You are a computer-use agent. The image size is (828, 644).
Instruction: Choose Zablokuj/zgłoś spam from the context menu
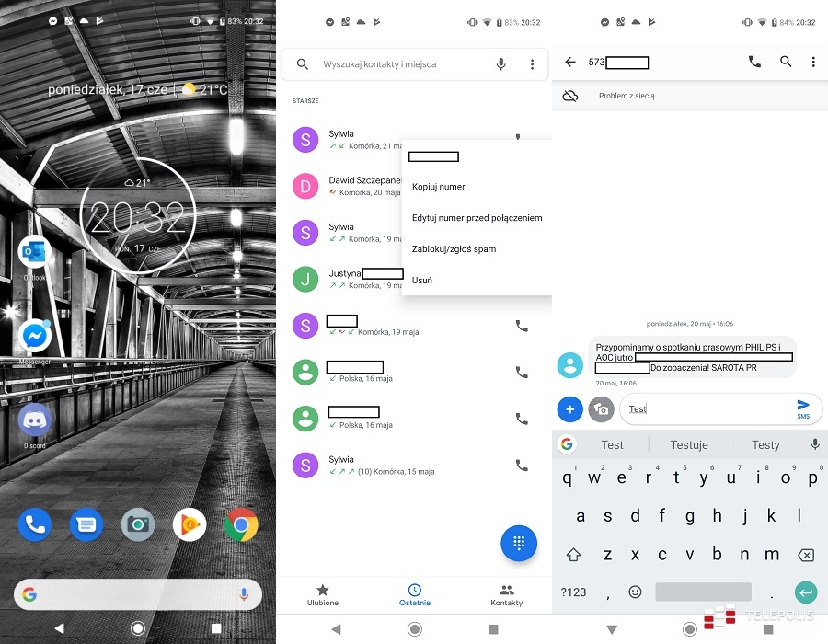pos(454,248)
